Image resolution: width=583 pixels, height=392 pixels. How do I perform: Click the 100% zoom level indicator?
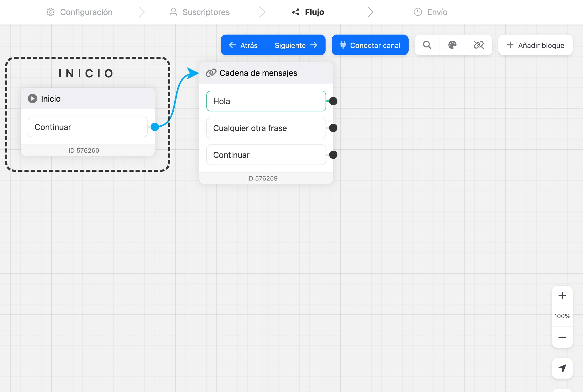(562, 316)
